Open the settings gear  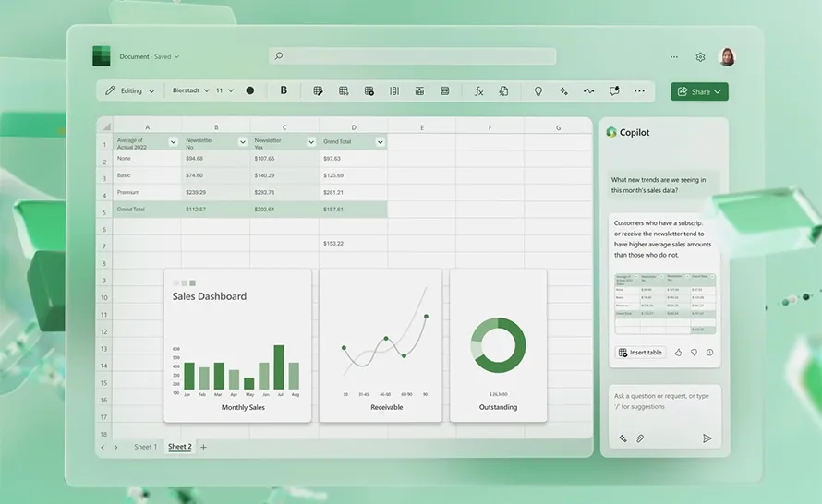[x=700, y=57]
